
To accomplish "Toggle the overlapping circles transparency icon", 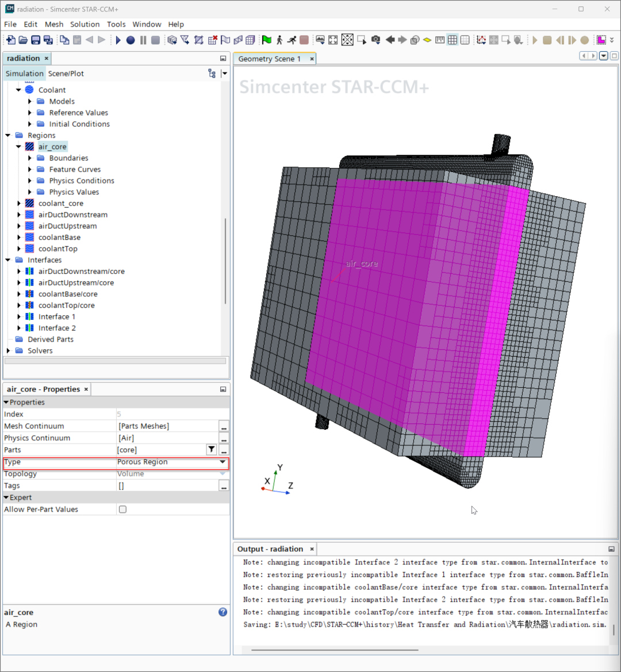I will point(415,40).
